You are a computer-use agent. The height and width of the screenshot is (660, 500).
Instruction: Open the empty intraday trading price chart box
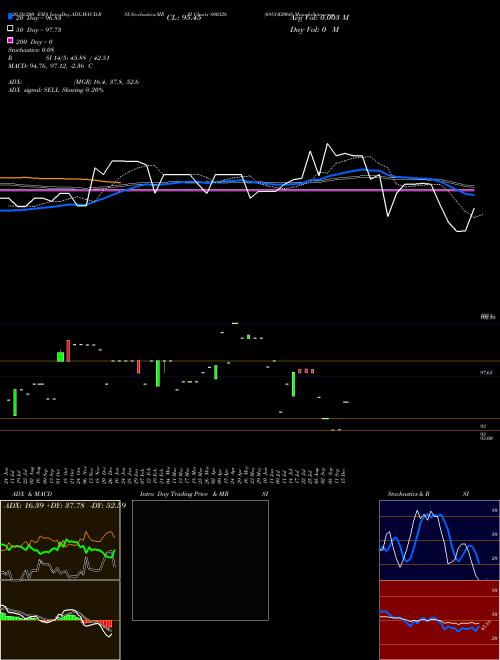click(200, 560)
